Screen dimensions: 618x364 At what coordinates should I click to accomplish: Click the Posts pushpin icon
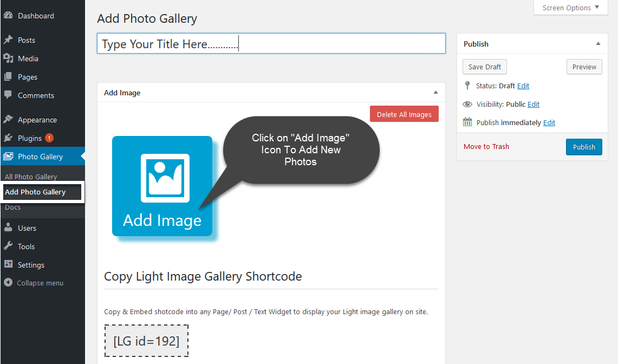(8, 40)
